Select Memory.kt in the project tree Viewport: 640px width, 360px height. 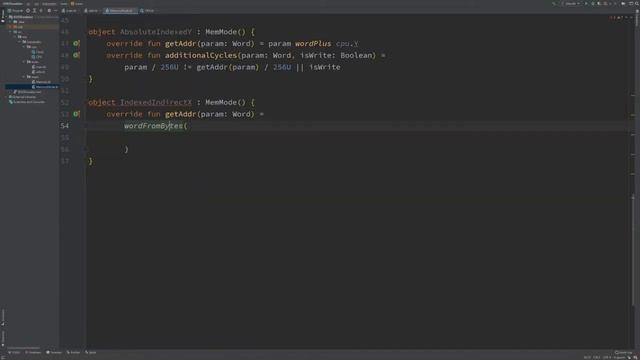(42, 82)
